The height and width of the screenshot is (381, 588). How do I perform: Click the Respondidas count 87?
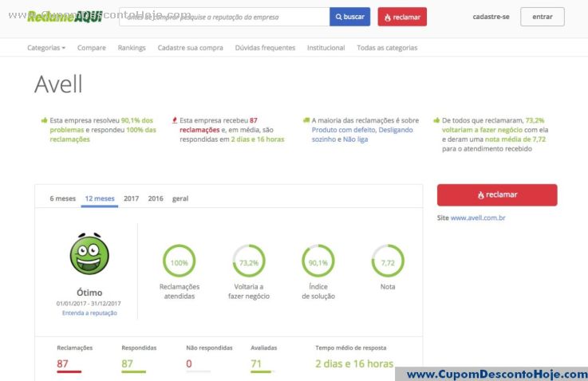pos(127,363)
